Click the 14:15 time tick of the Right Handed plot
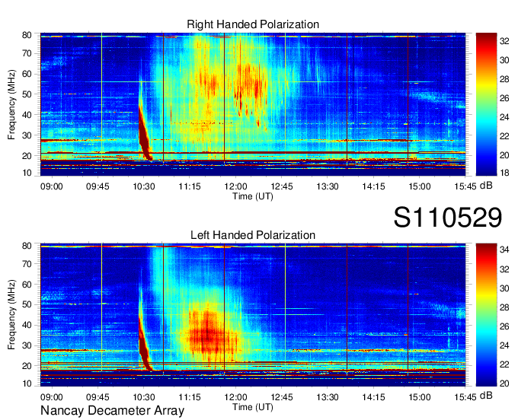 pos(373,186)
